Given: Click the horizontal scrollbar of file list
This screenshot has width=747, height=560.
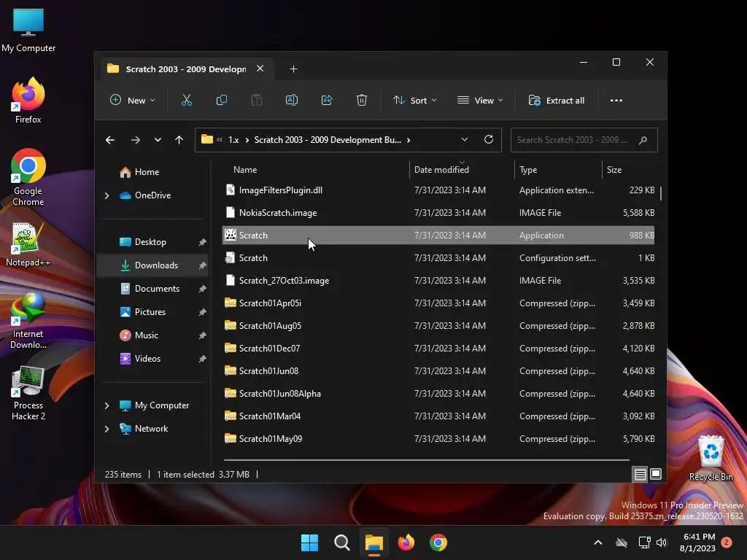Looking at the screenshot, I should point(426,460).
